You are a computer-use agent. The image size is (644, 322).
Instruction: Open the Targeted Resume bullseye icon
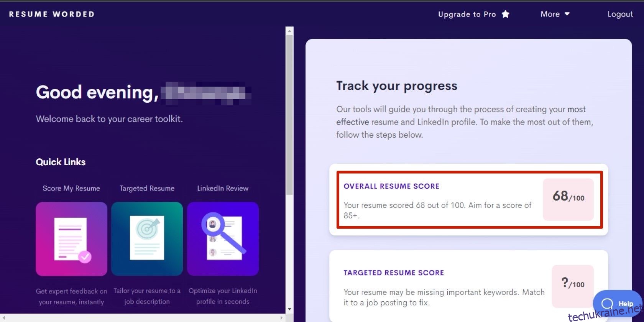point(147,239)
